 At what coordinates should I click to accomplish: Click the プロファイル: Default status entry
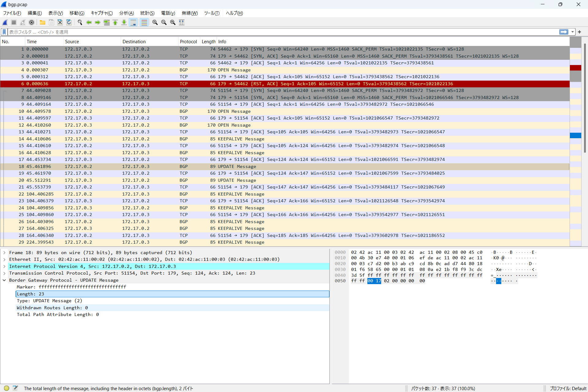[x=567, y=388]
